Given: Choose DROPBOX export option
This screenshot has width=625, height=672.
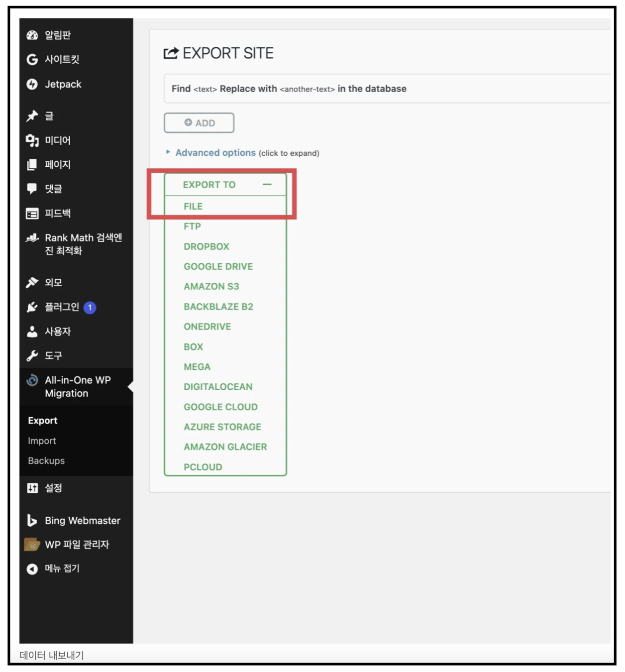Looking at the screenshot, I should (207, 247).
